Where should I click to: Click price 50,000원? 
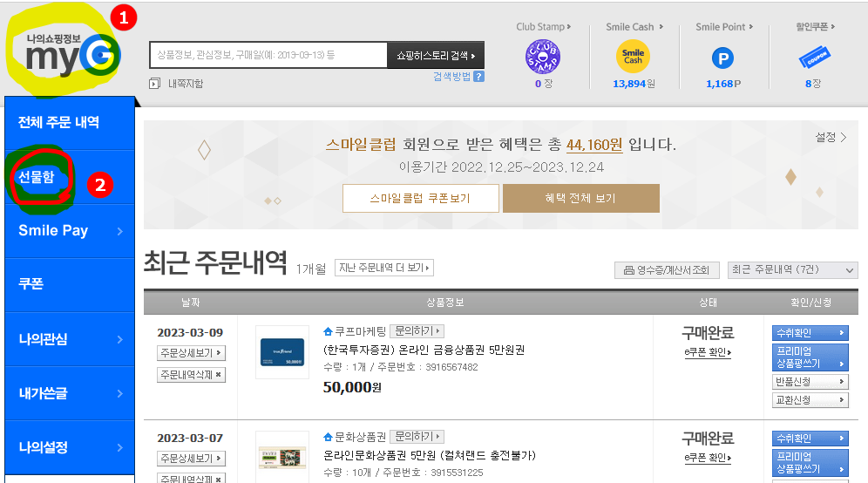(352, 387)
